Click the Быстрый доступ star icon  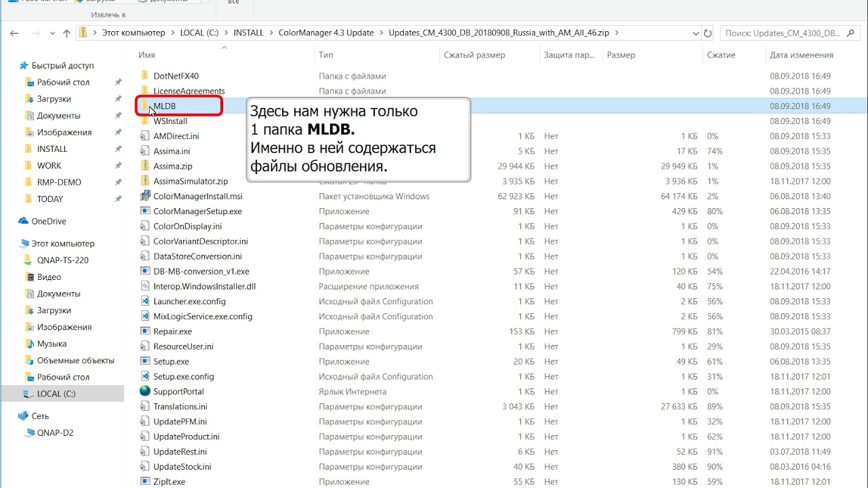[24, 66]
